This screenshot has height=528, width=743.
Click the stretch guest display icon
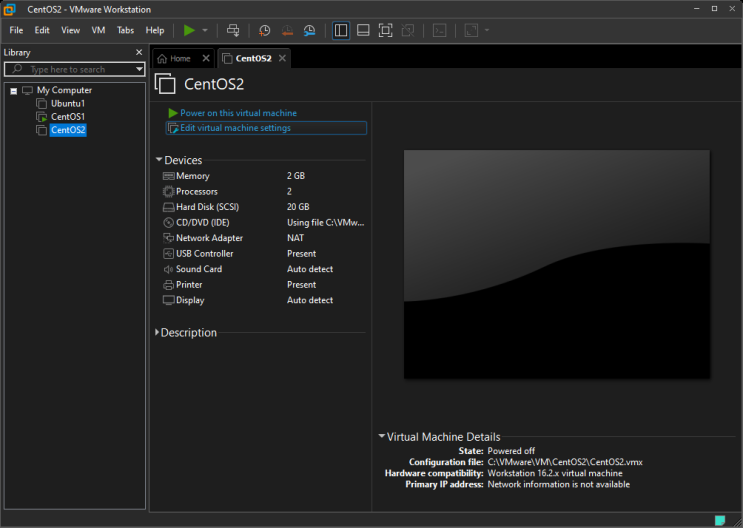(x=471, y=30)
